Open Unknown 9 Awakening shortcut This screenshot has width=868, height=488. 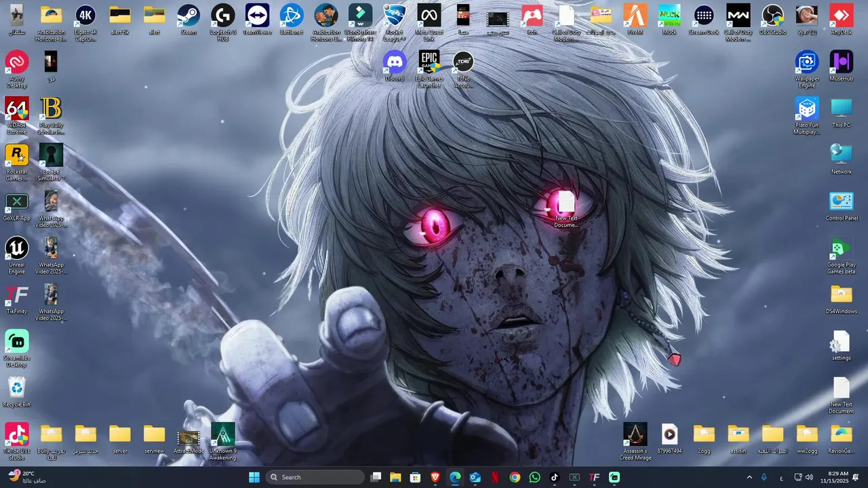tap(222, 442)
